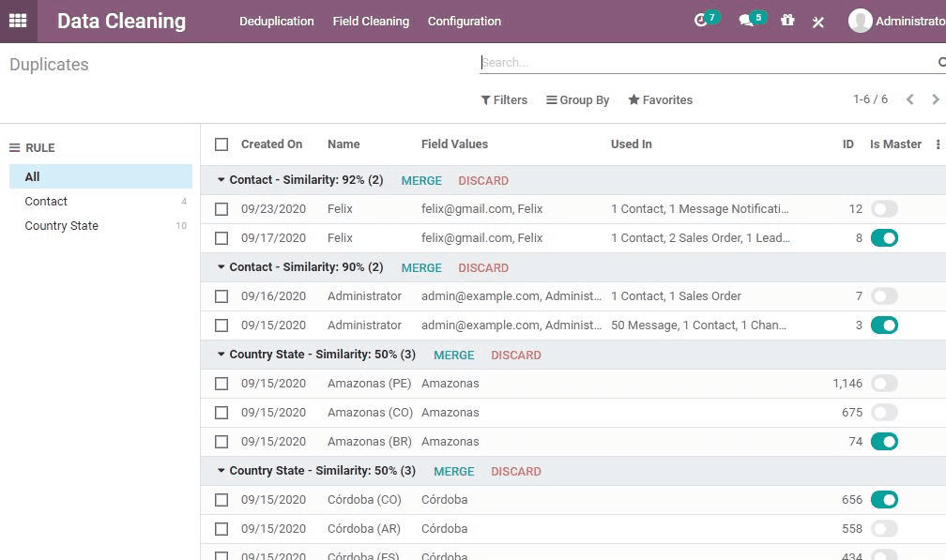
Task: Go to the previous page arrow
Action: (909, 99)
